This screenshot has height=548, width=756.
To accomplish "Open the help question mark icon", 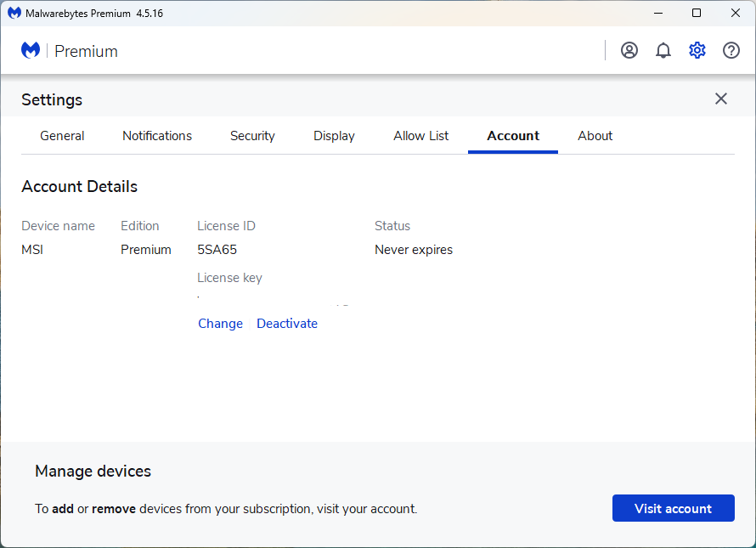I will (731, 50).
